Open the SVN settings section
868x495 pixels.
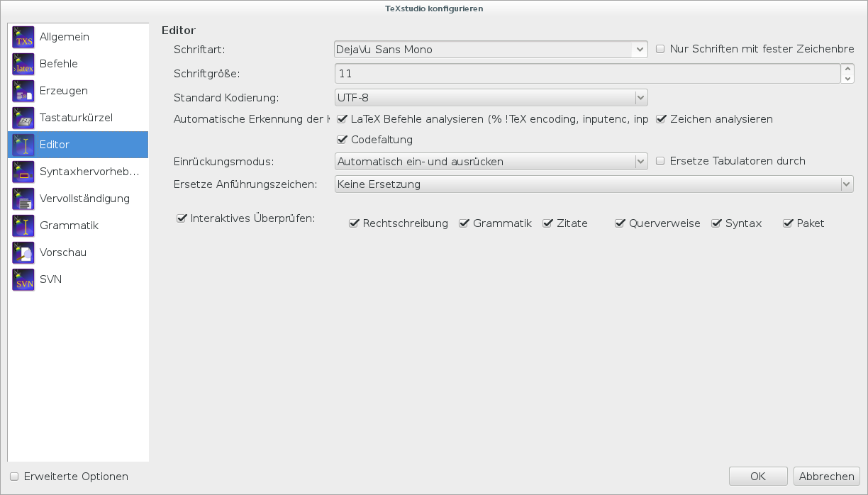[x=78, y=279]
